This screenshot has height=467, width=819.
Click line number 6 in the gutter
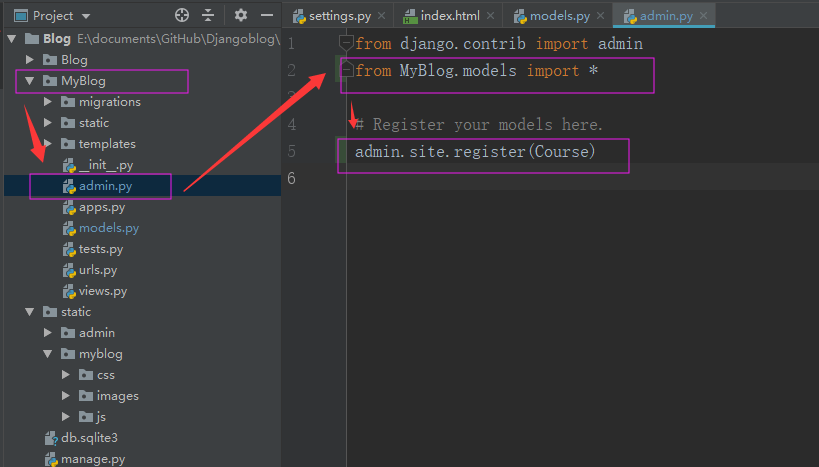(291, 179)
